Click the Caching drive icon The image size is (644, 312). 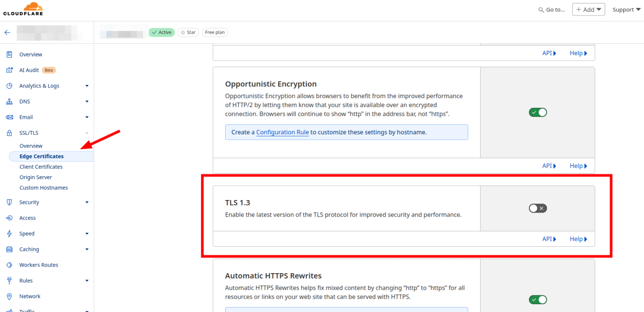coord(9,249)
